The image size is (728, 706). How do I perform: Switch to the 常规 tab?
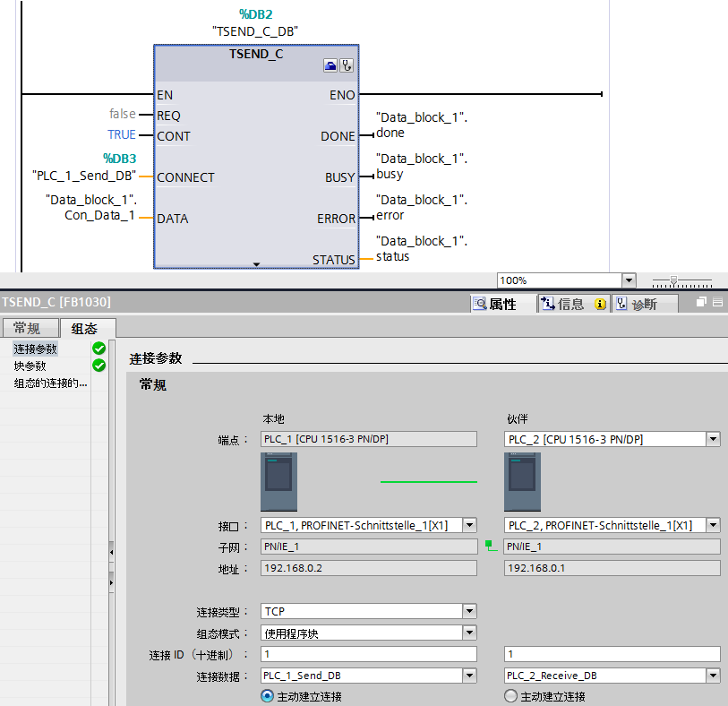(31, 328)
